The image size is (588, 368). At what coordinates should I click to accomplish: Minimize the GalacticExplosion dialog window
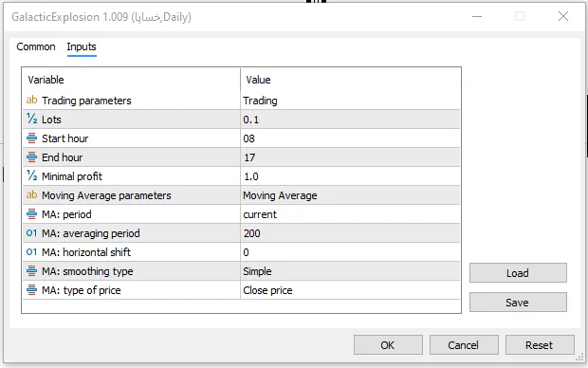tap(477, 16)
